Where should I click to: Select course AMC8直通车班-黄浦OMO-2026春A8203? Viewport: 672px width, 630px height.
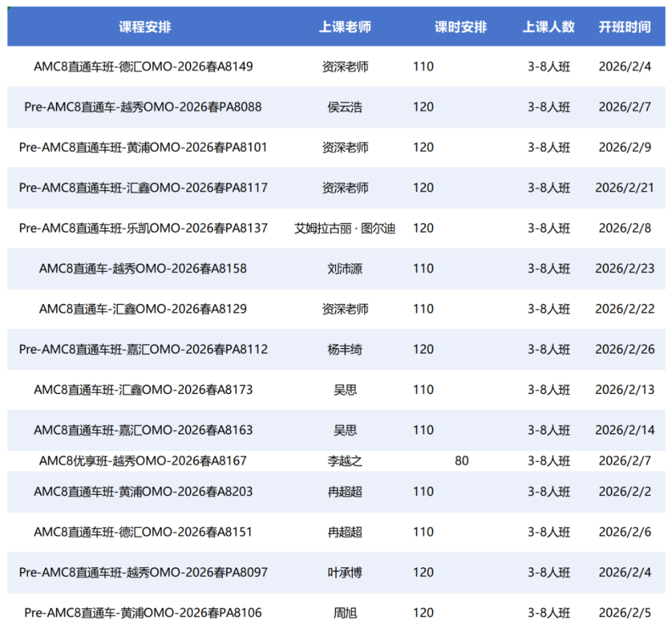tap(144, 492)
